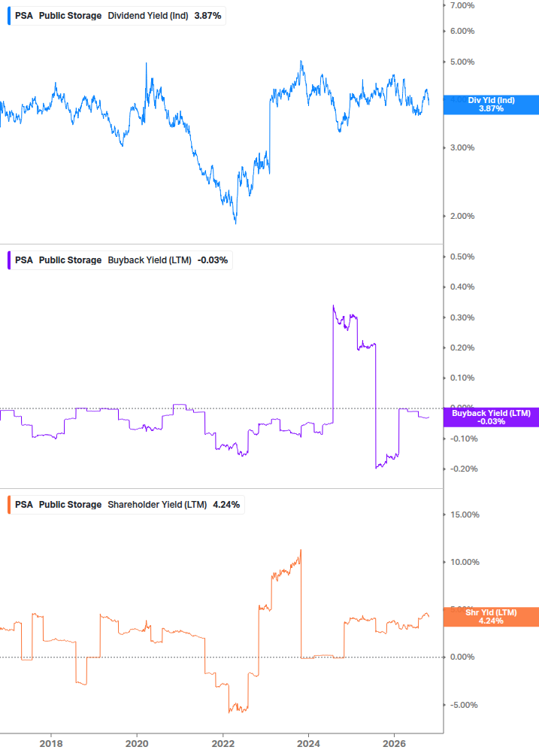
Task: Click the 5.00% tick on dividend yield axis
Action: (x=462, y=62)
